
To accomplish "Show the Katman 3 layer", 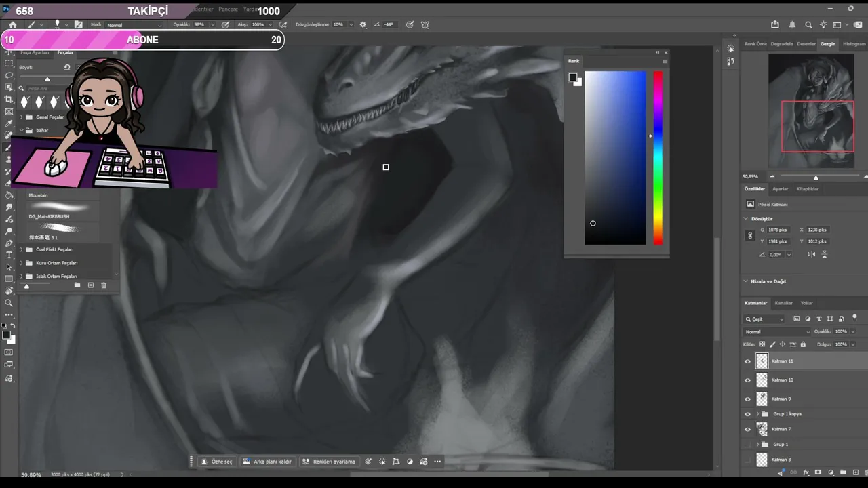I will [x=748, y=460].
